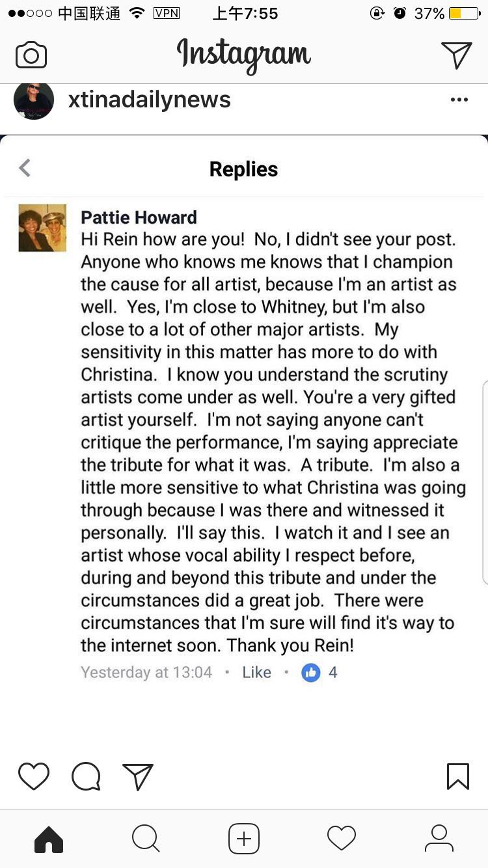Like the post with heart icon
The image size is (488, 868).
[x=34, y=776]
